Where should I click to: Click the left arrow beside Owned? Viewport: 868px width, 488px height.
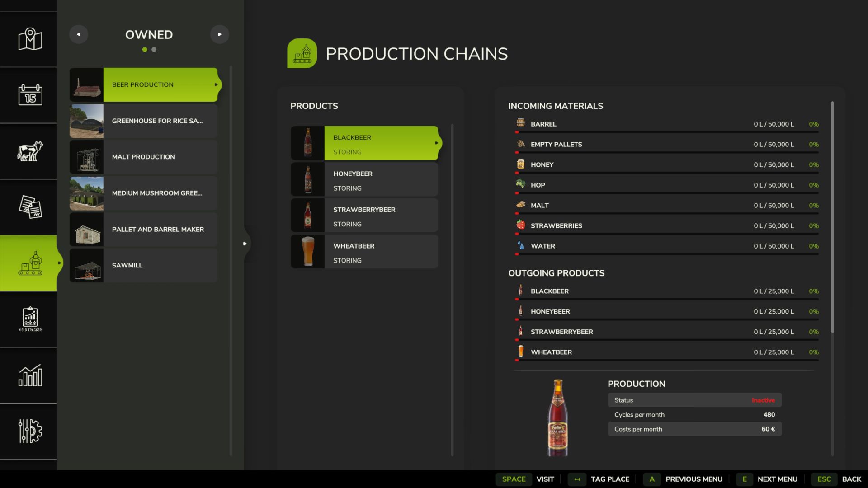click(79, 34)
